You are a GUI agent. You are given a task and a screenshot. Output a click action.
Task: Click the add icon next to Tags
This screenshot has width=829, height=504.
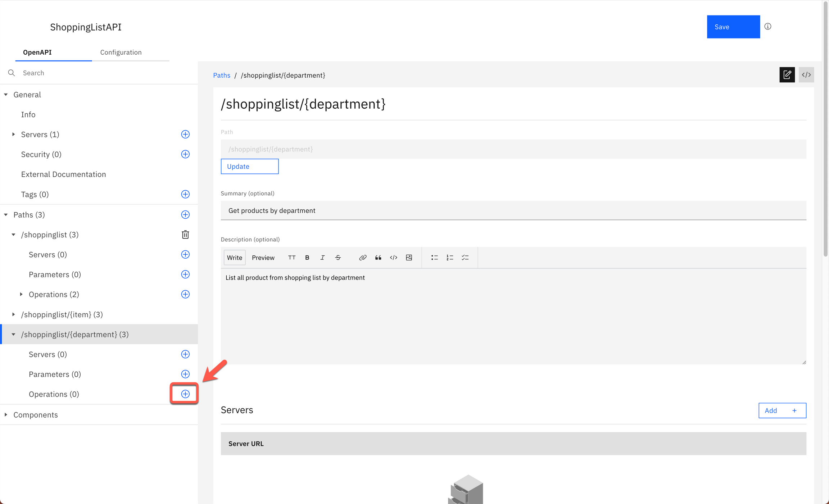pos(185,194)
